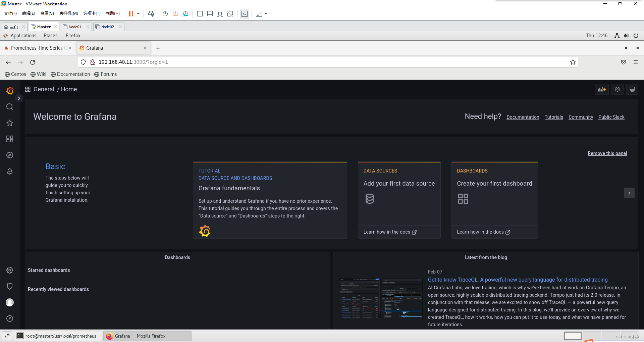Expand the VMware stretch view dropdown arrow
This screenshot has width=644, height=342.
click(266, 14)
